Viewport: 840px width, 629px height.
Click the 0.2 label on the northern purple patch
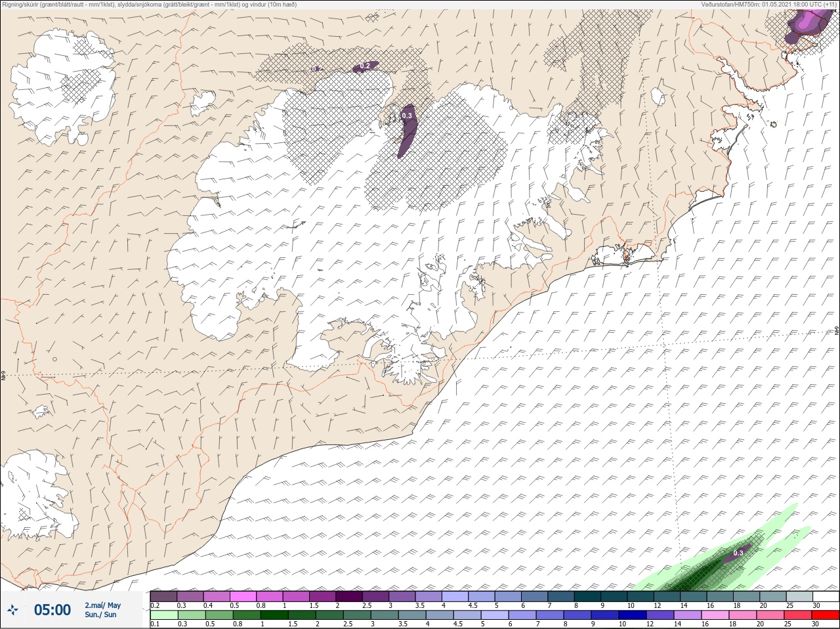click(x=366, y=66)
